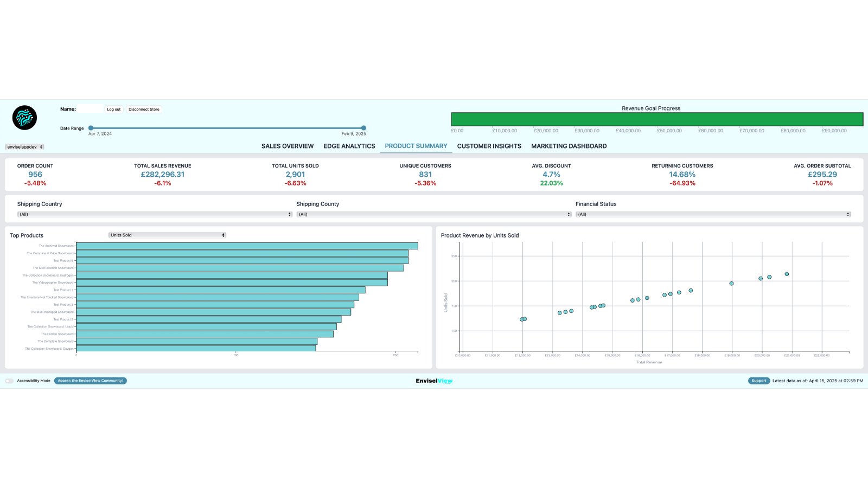The image size is (868, 488).
Task: Click the Support button
Action: pyautogui.click(x=759, y=381)
